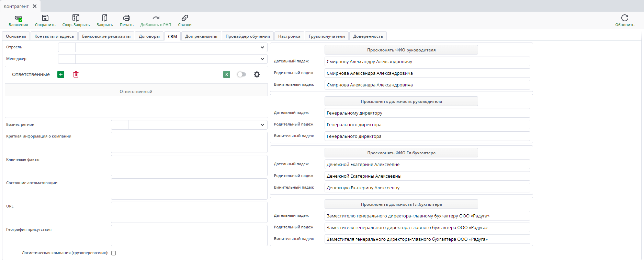The width and height of the screenshot is (644, 262).
Task: Add a responsible with green plus icon
Action: coord(61,74)
